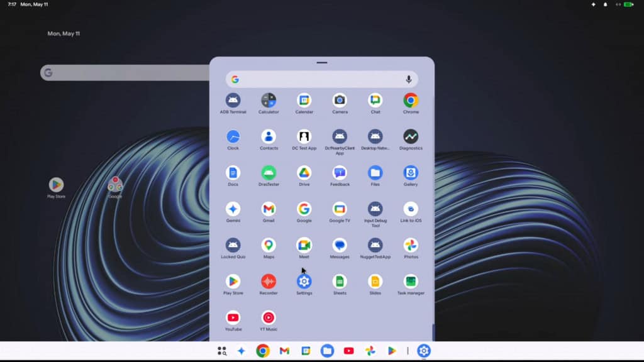Launch the DC Test App

point(304,136)
